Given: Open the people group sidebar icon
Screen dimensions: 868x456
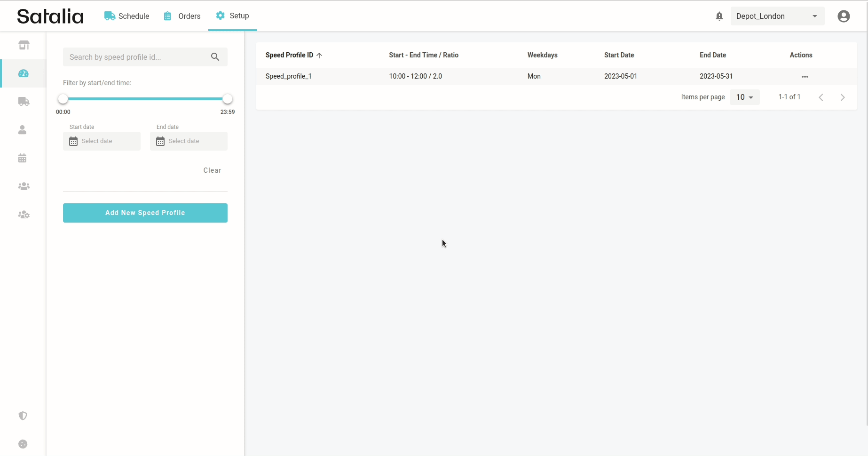Looking at the screenshot, I should click(x=24, y=186).
